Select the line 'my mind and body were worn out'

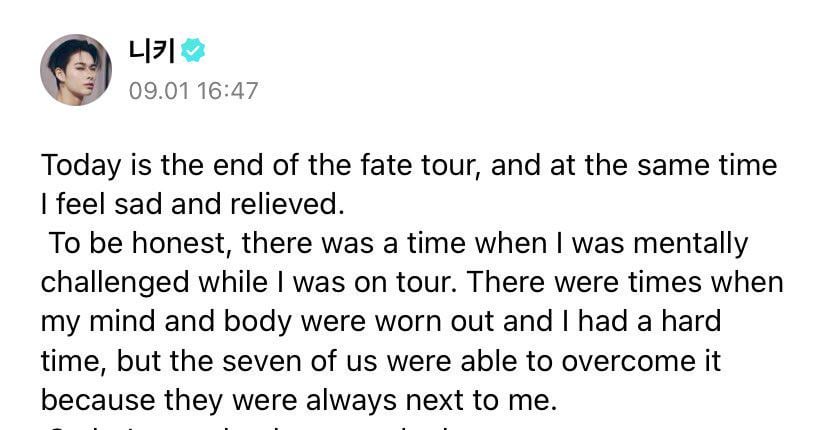tap(381, 322)
